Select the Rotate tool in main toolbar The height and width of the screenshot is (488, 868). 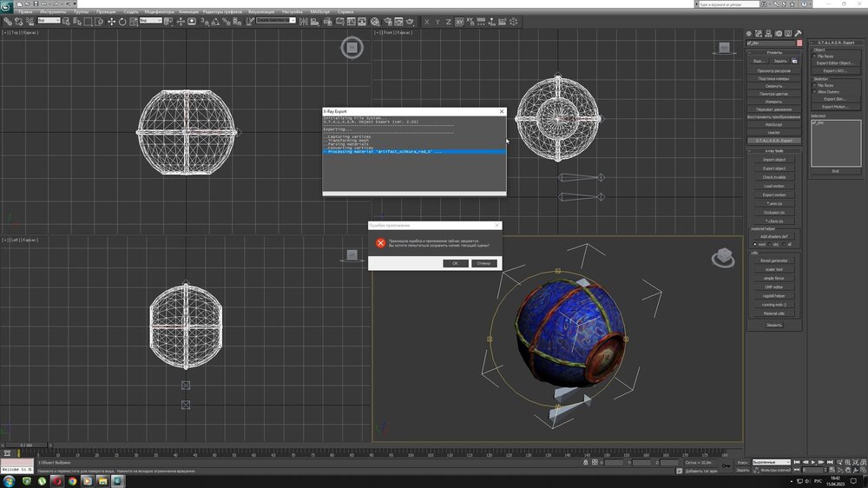pyautogui.click(x=122, y=21)
